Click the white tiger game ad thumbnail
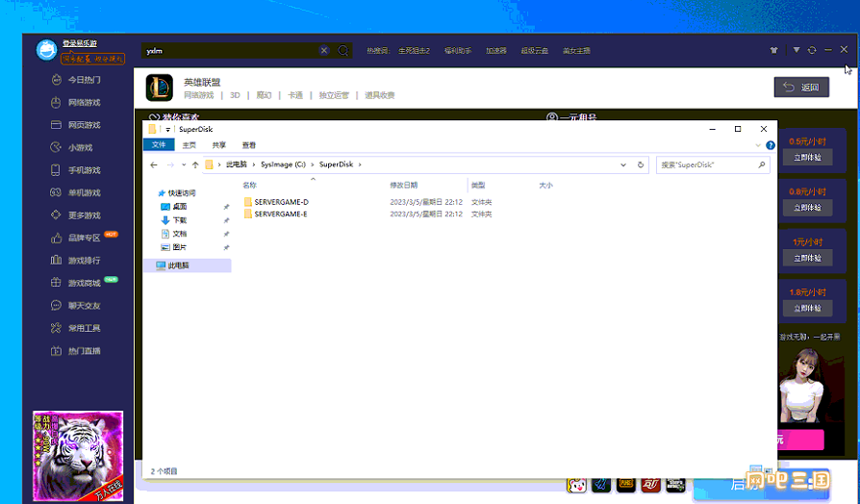The height and width of the screenshot is (504, 860). tap(78, 456)
